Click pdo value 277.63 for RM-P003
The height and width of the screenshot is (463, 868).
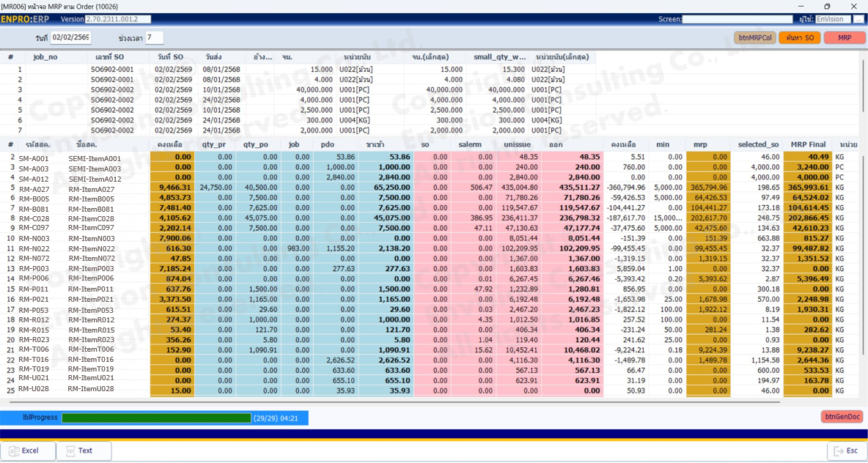(x=344, y=267)
